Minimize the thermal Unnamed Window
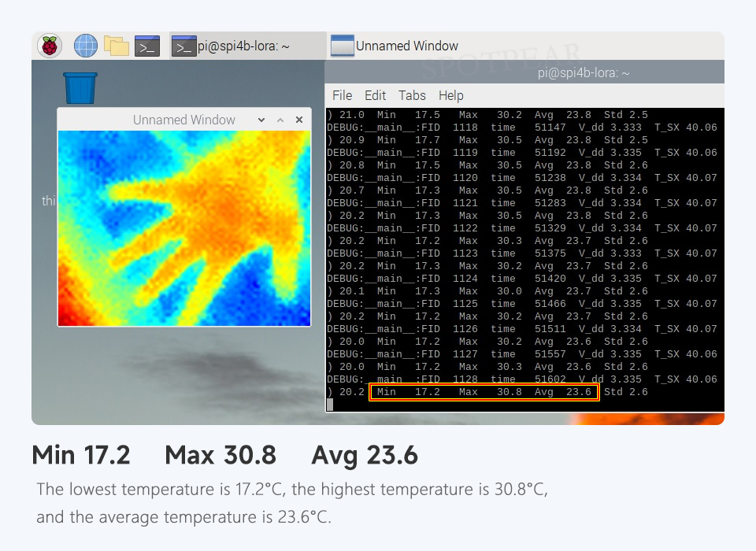The height and width of the screenshot is (551, 756). point(261,120)
